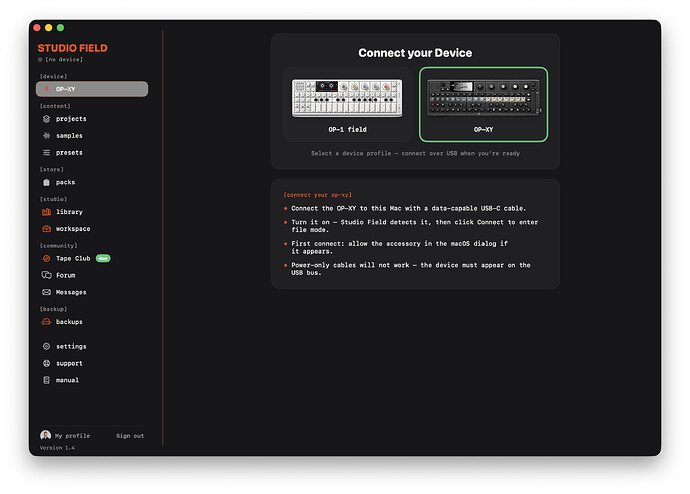Click the OP-XY device row icon in sidebar
Image resolution: width=690 pixels, height=494 pixels.
(x=46, y=89)
